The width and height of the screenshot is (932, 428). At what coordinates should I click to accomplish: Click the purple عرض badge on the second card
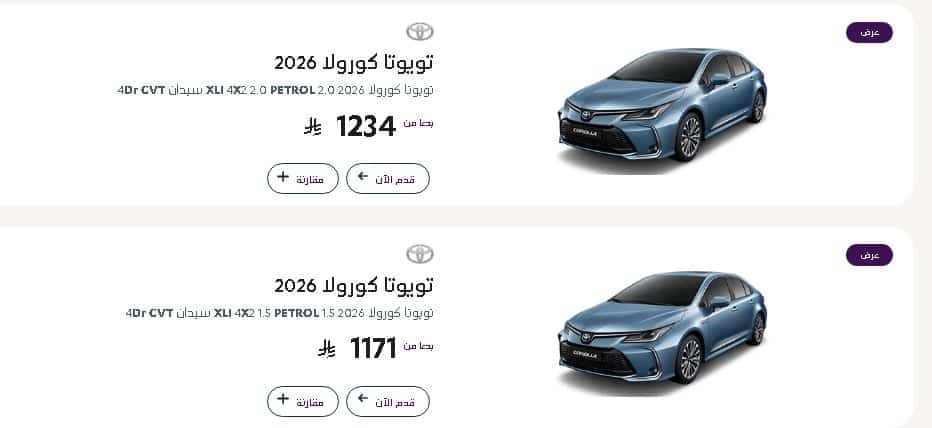(x=869, y=255)
